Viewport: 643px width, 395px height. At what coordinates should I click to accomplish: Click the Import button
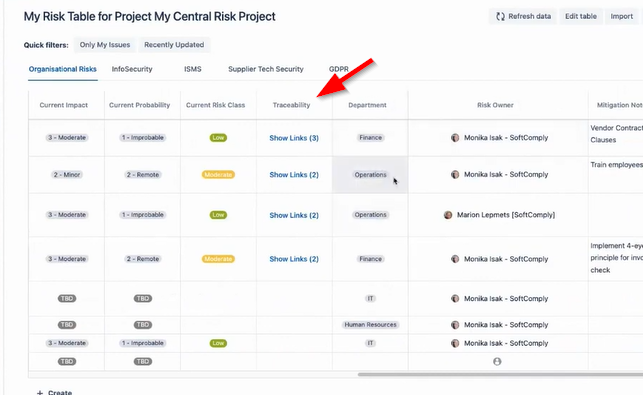(x=622, y=16)
